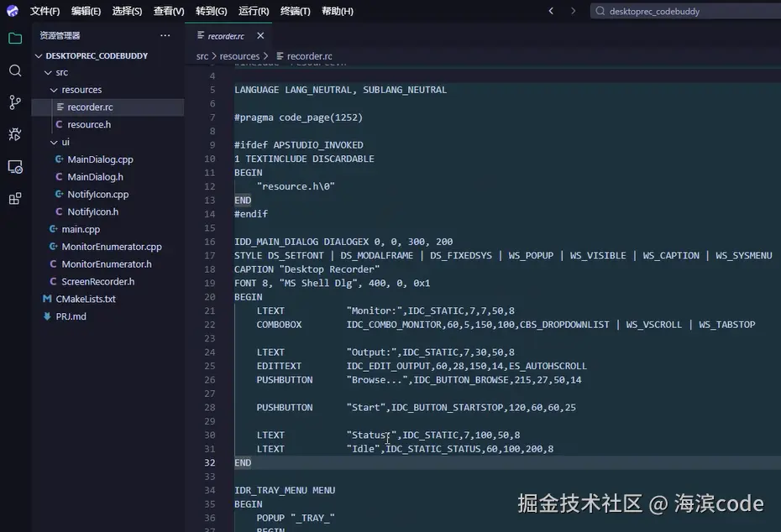Select the recorder.rc editor tab
Image resolution: width=781 pixels, height=532 pixels.
click(x=226, y=36)
